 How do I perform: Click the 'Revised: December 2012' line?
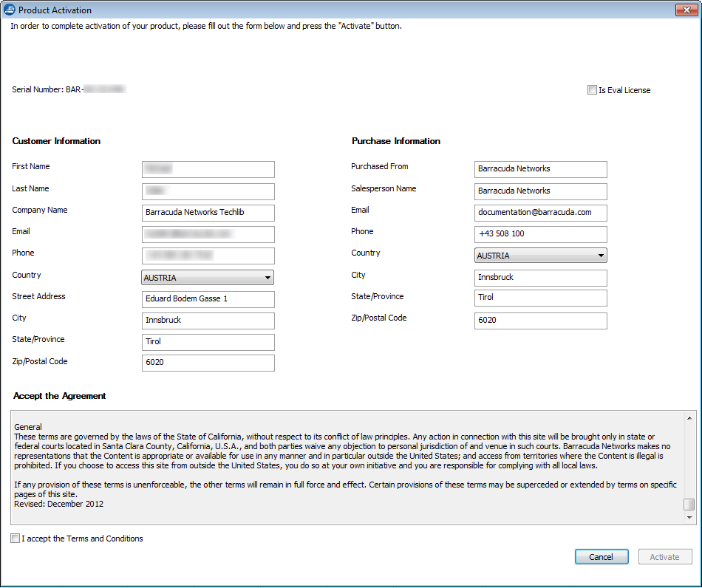[x=58, y=504]
